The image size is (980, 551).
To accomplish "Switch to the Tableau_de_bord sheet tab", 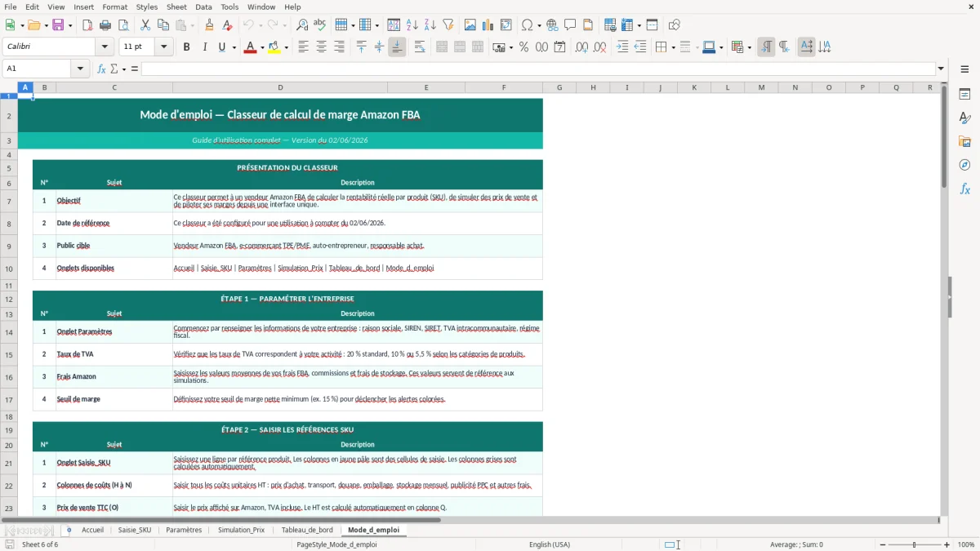I will [x=307, y=530].
